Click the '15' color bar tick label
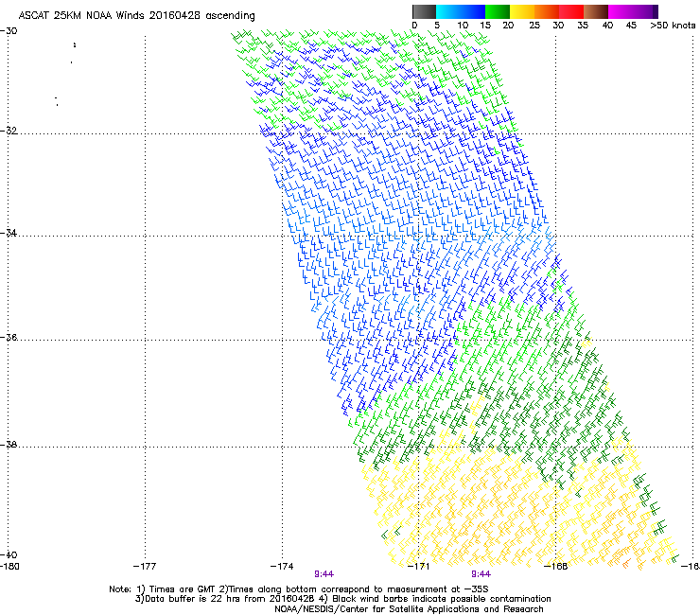Screen dimensions: 700x615 click(x=485, y=26)
